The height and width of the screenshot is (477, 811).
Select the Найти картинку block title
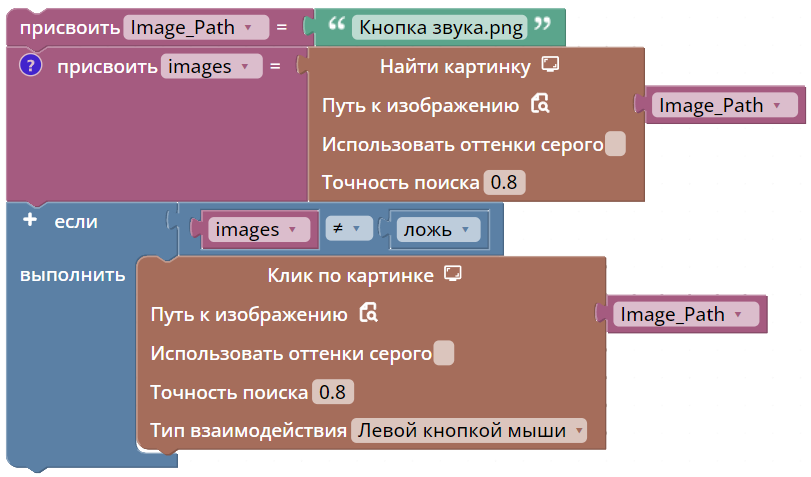click(x=455, y=67)
